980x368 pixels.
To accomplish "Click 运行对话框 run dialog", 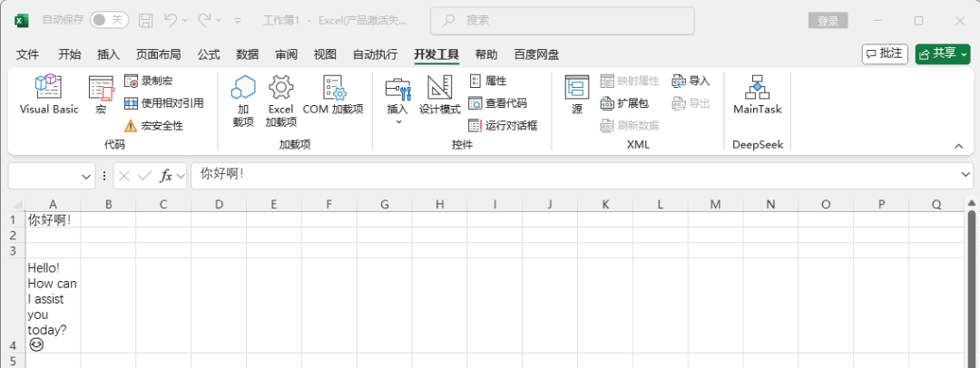I will pos(503,126).
